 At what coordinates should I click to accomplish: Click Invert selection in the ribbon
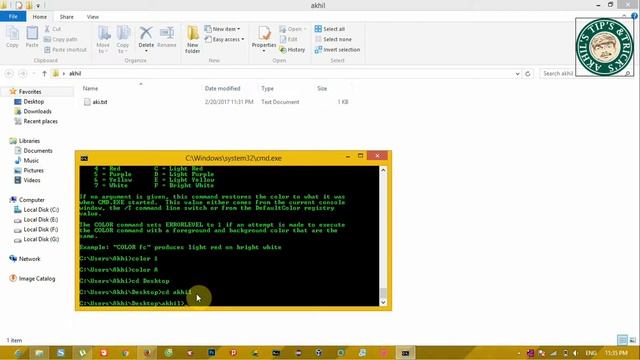click(337, 49)
